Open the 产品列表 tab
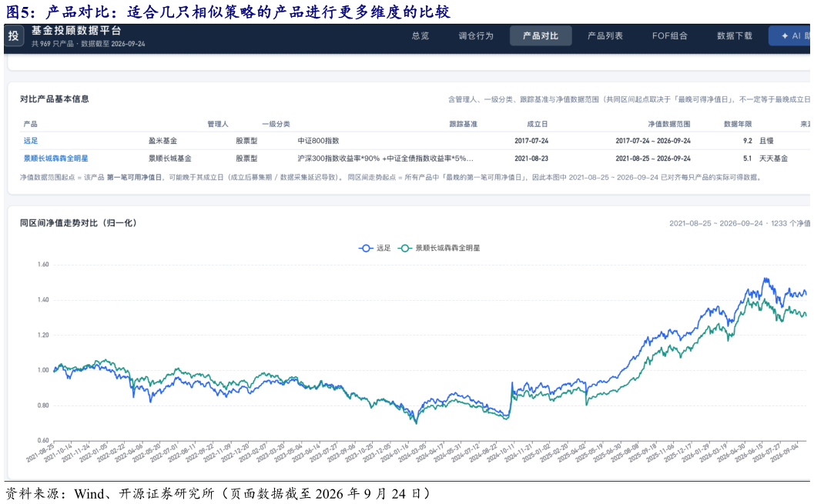The image size is (814, 504). point(605,35)
